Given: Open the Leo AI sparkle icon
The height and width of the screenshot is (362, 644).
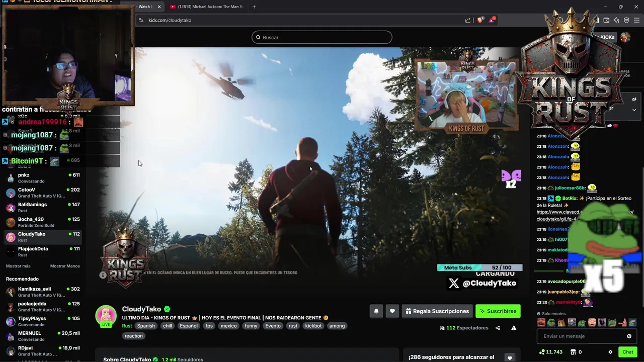Looking at the screenshot, I should click(x=616, y=20).
